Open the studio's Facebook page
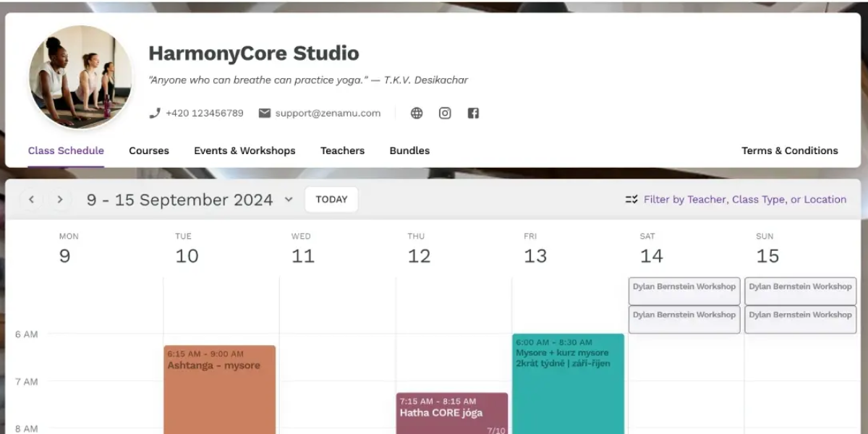The image size is (868, 434). point(473,113)
